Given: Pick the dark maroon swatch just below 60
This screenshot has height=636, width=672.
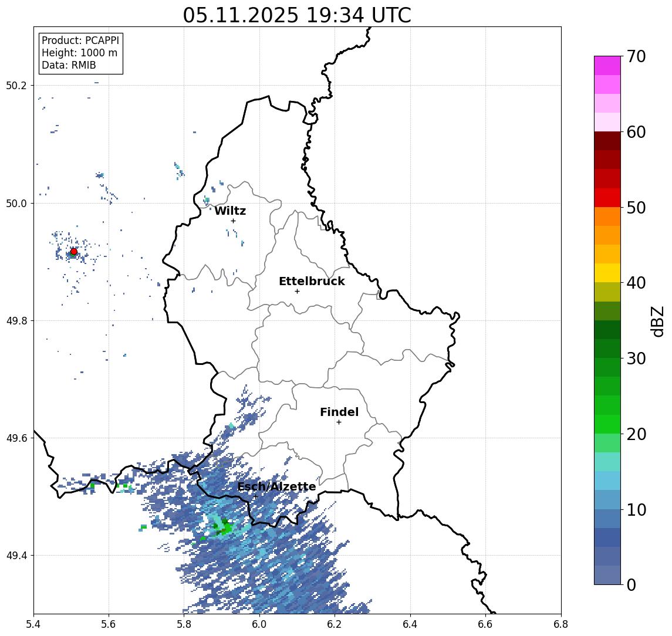Looking at the screenshot, I should (x=607, y=141).
